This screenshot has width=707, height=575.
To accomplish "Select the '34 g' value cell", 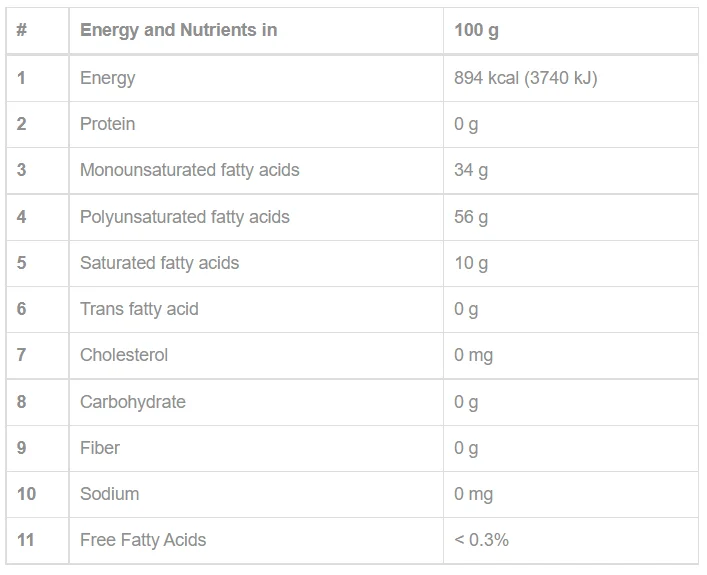I will [571, 170].
